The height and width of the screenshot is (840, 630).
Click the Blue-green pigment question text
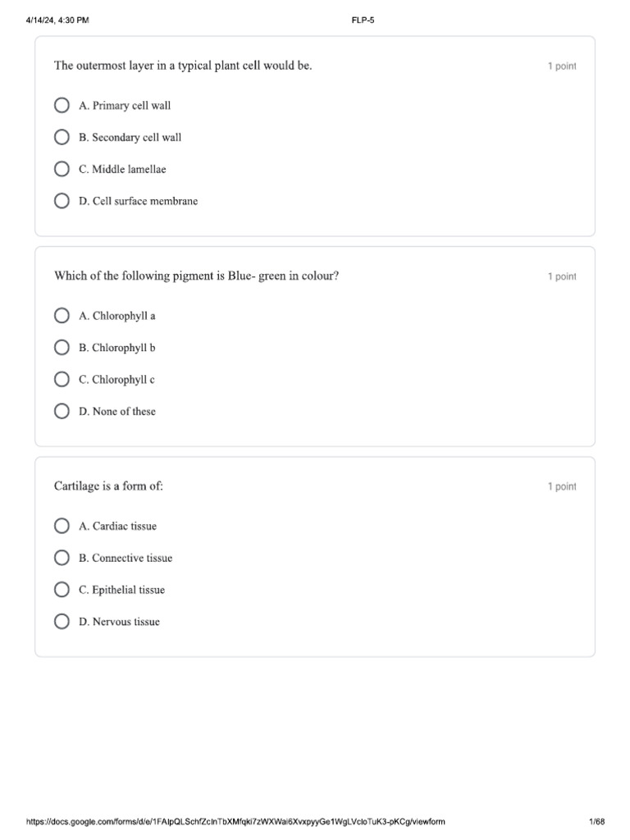click(196, 276)
